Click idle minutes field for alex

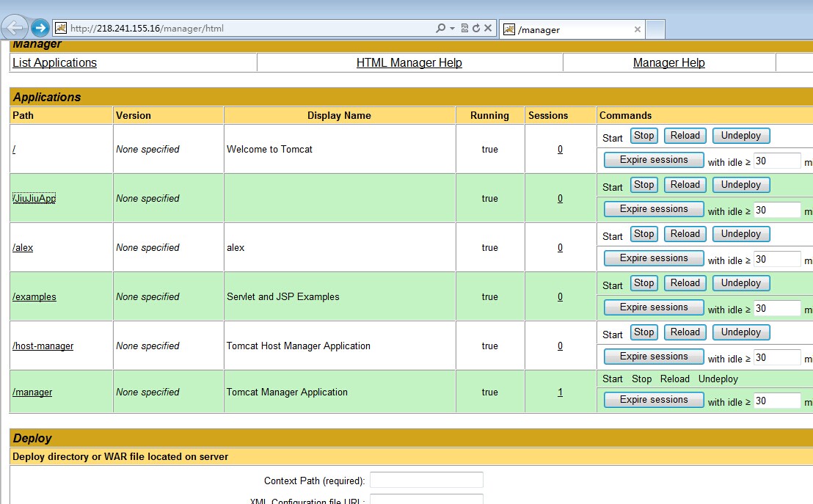point(777,259)
